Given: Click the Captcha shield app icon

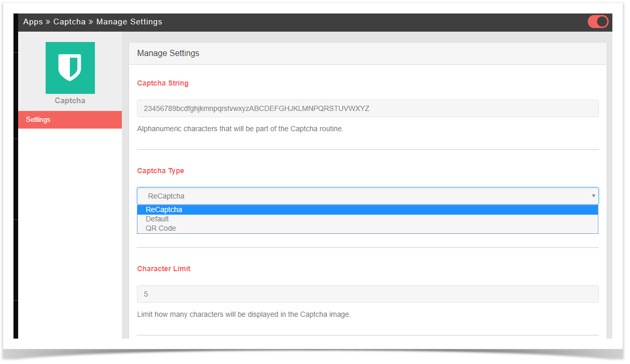Looking at the screenshot, I should (x=70, y=68).
